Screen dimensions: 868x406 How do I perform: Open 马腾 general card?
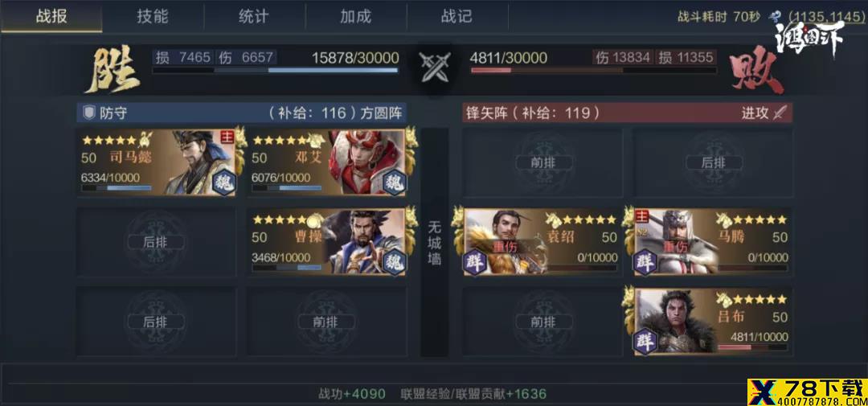click(713, 242)
